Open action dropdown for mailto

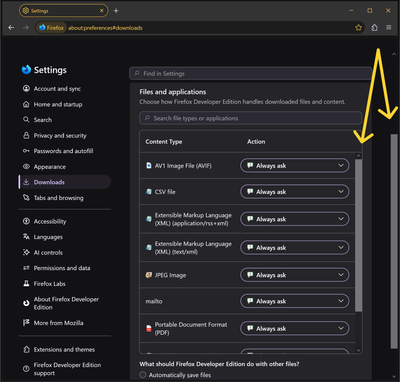(x=295, y=301)
